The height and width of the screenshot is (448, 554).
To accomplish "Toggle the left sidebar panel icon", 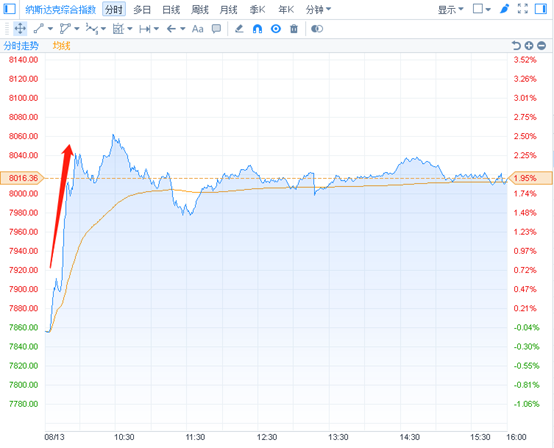I will tap(9, 9).
